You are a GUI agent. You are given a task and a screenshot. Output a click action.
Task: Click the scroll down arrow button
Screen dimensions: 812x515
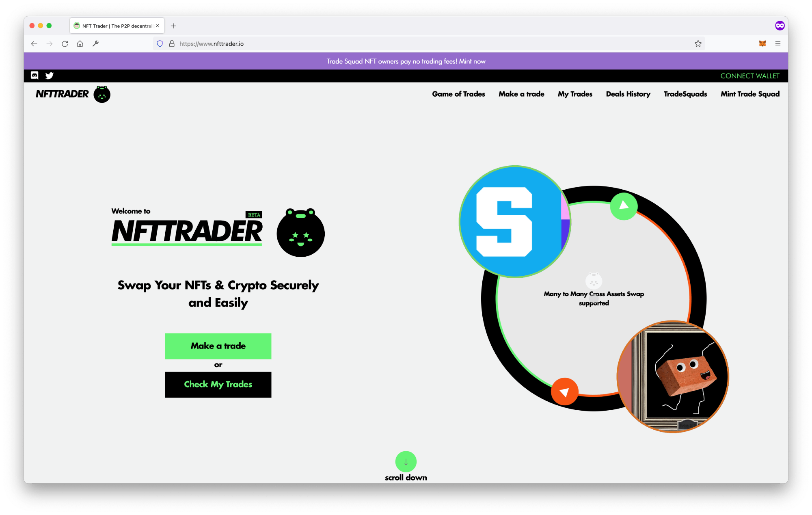(x=406, y=462)
